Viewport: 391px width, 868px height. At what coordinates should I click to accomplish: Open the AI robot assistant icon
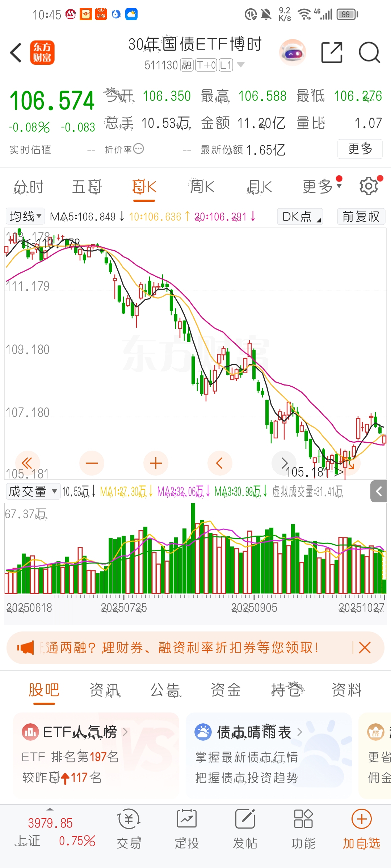[293, 52]
